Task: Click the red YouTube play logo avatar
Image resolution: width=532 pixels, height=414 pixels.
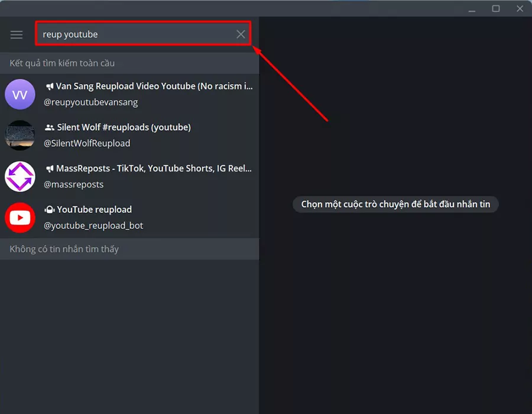Action: (x=20, y=218)
